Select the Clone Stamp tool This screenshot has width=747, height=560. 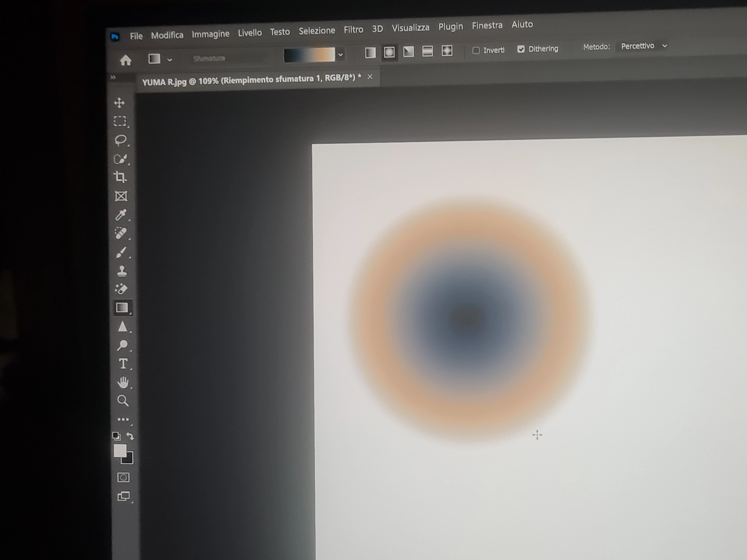tap(122, 271)
